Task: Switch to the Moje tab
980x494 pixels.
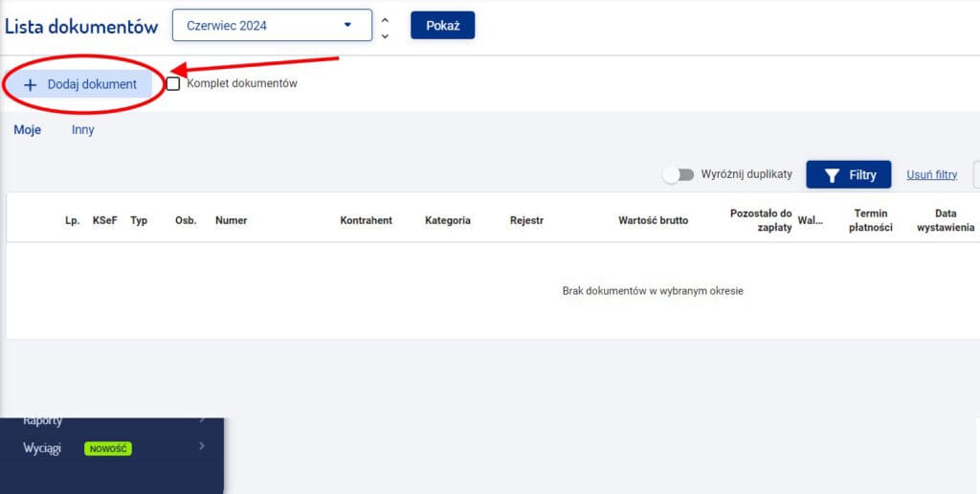Action: pyautogui.click(x=27, y=130)
